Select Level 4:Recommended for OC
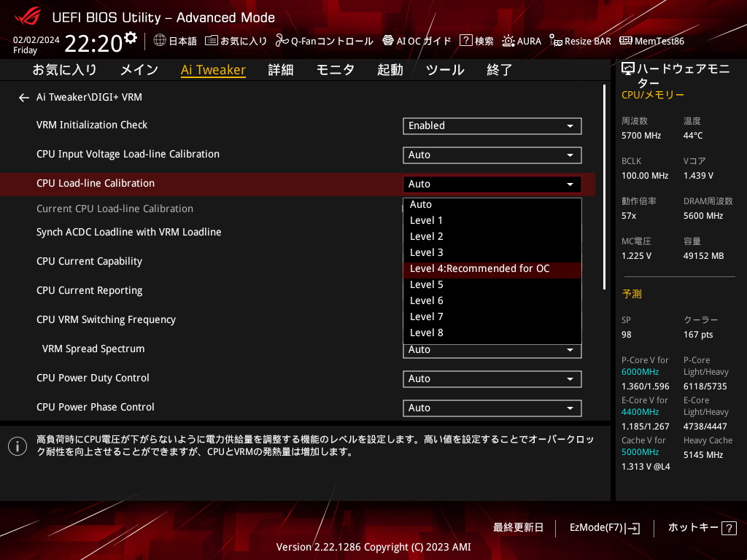747x560 pixels. coord(492,268)
